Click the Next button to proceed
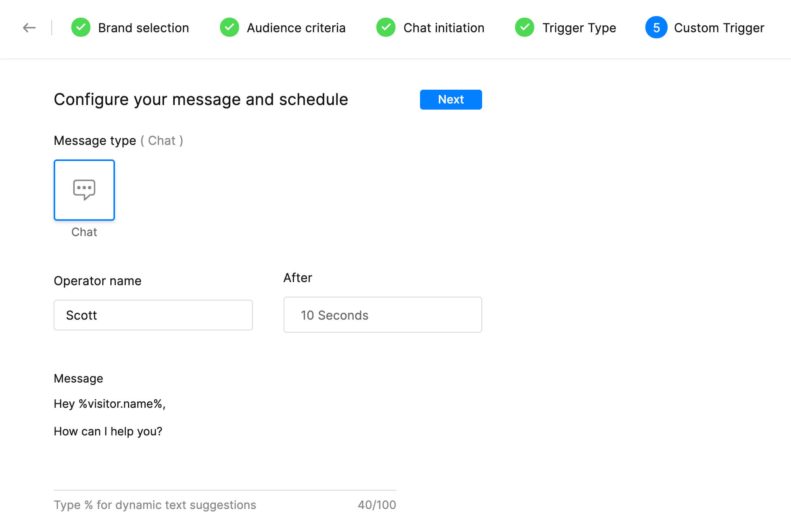 (450, 99)
